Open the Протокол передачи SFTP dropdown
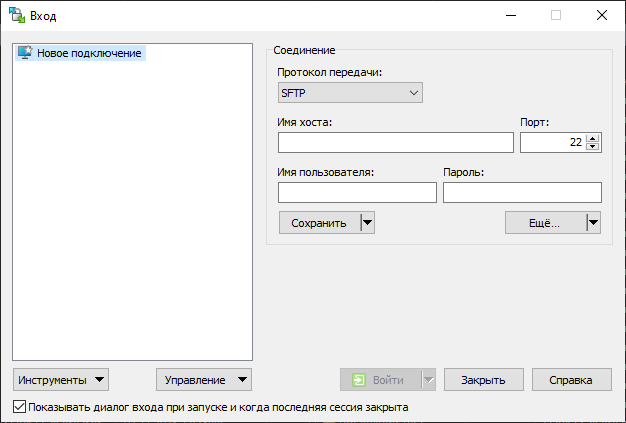This screenshot has height=423, width=626. (350, 93)
